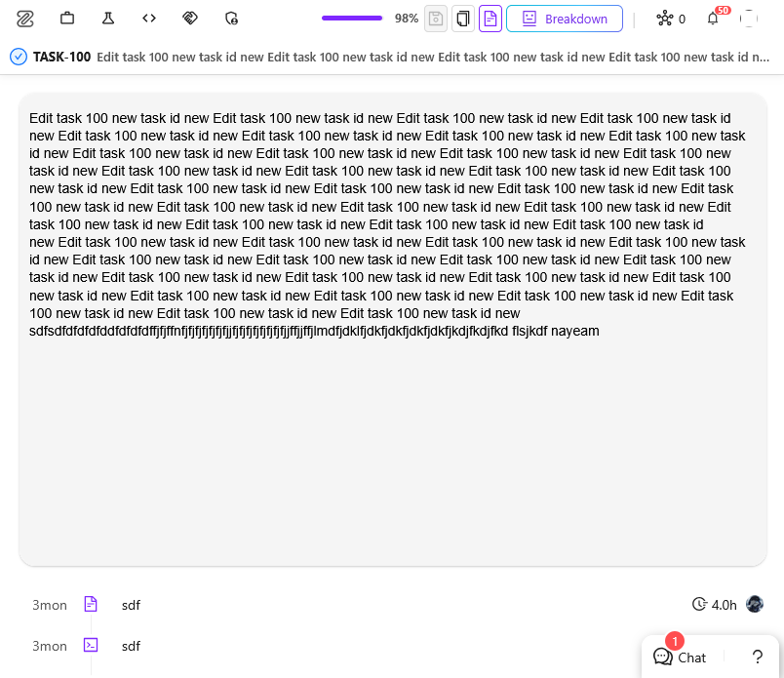
Task: Click the first 3mon timestamp
Action: (50, 605)
